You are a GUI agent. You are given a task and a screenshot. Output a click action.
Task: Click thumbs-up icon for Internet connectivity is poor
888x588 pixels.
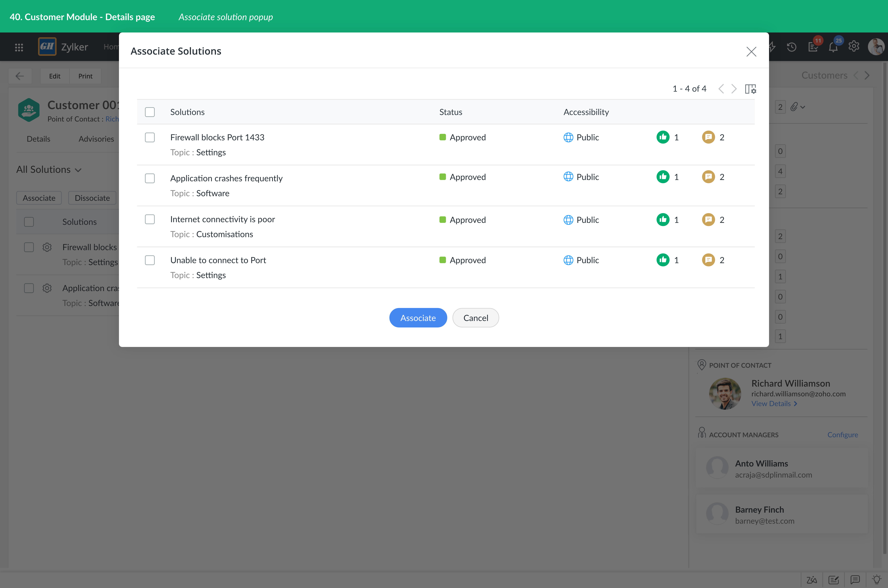click(x=663, y=220)
